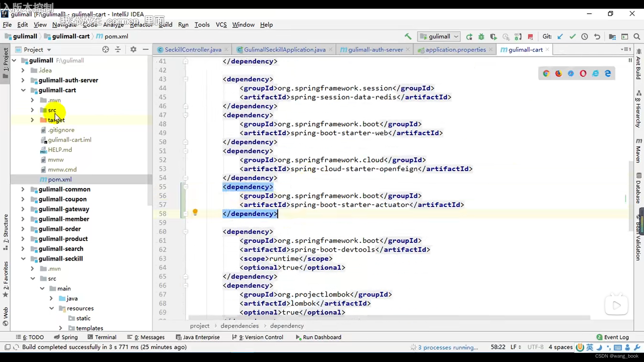
Task: Run the gulimall configuration
Action: [x=469, y=37]
